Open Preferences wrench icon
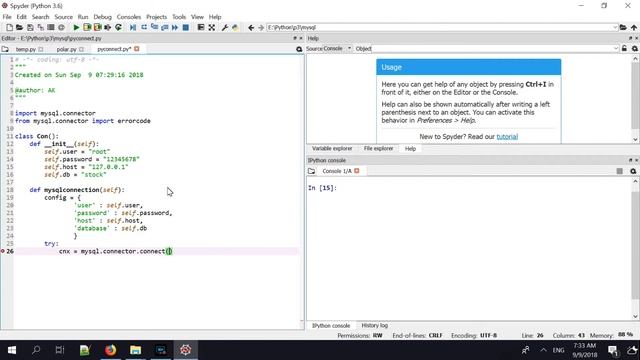The width and height of the screenshot is (640, 360). [224, 27]
